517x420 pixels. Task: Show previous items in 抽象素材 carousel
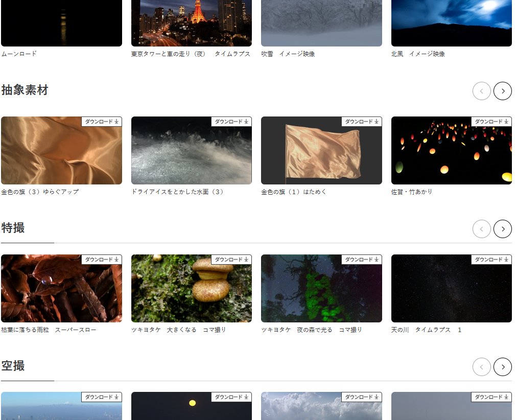(x=481, y=91)
